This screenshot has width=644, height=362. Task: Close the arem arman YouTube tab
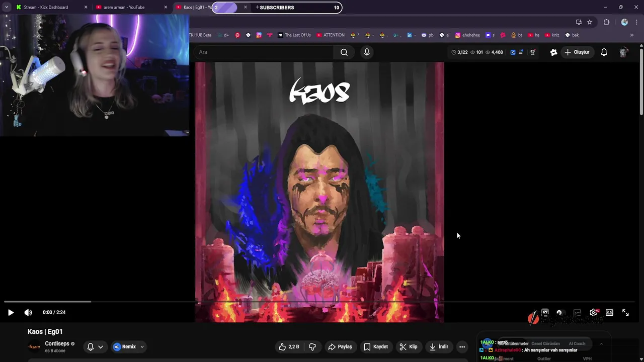(x=166, y=7)
